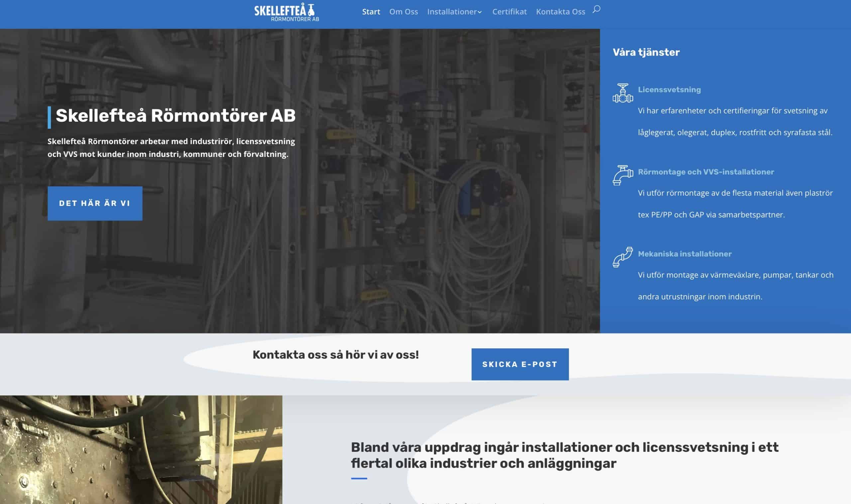
Task: Click the Bland våra uppdrag heading text
Action: (x=564, y=455)
